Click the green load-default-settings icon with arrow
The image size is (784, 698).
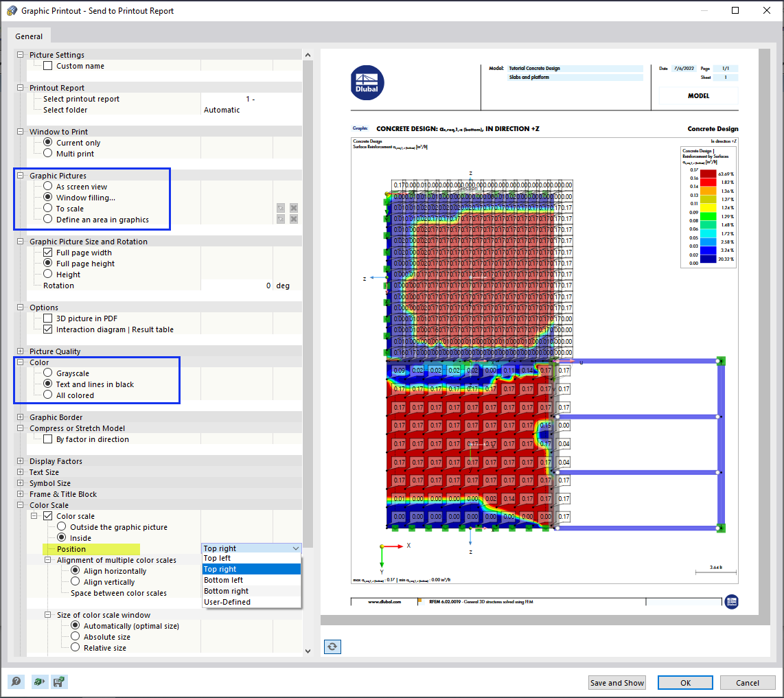pyautogui.click(x=38, y=682)
